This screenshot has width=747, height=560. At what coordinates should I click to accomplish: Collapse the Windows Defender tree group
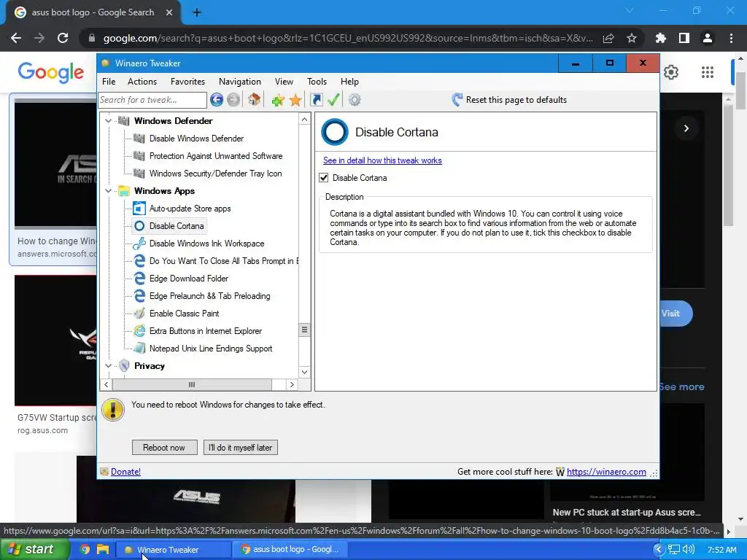click(x=108, y=121)
